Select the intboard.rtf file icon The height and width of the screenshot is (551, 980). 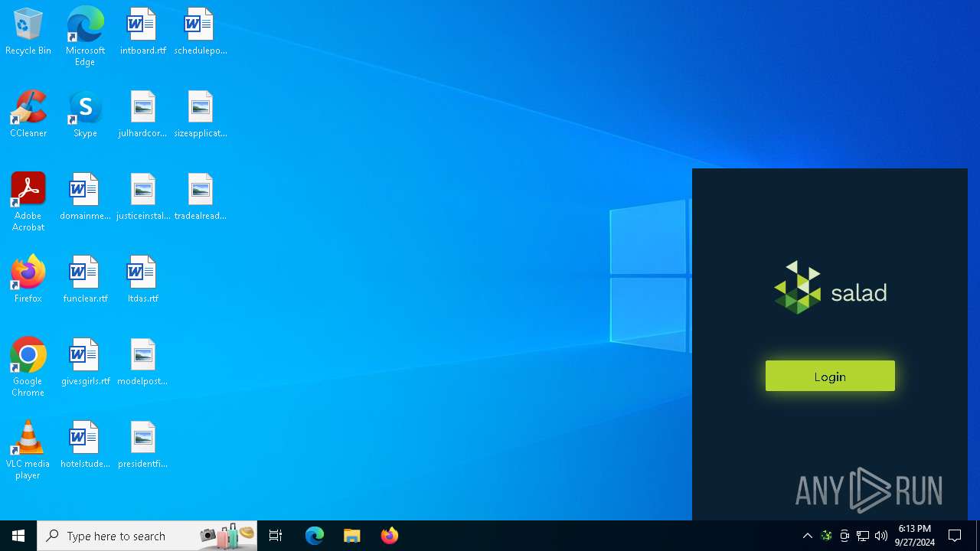142,32
